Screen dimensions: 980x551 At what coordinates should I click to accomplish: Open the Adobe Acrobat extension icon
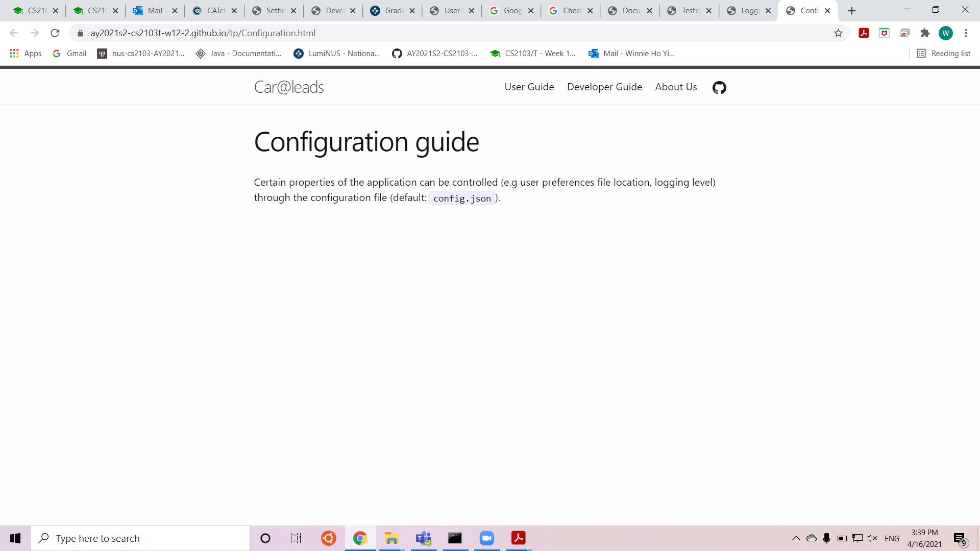click(x=864, y=33)
